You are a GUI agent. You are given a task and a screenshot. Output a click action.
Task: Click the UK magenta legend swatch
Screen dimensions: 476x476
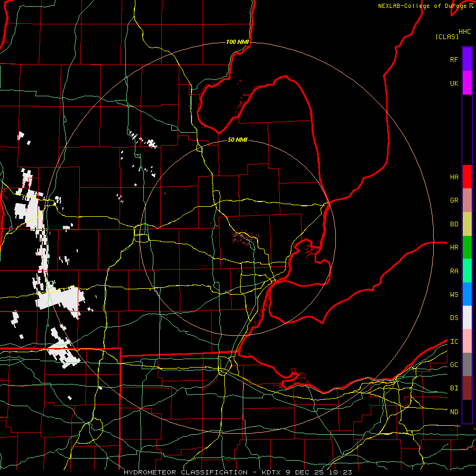point(467,83)
